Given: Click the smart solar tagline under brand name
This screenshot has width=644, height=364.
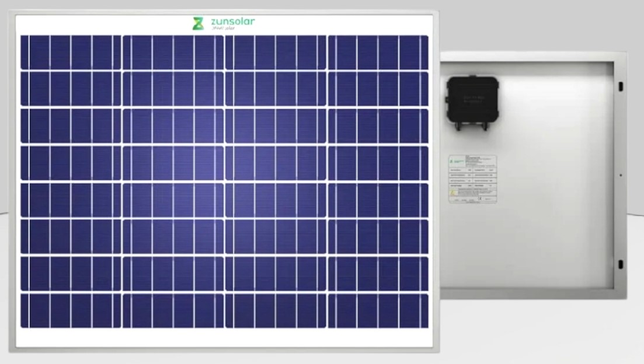Looking at the screenshot, I should (x=228, y=29).
